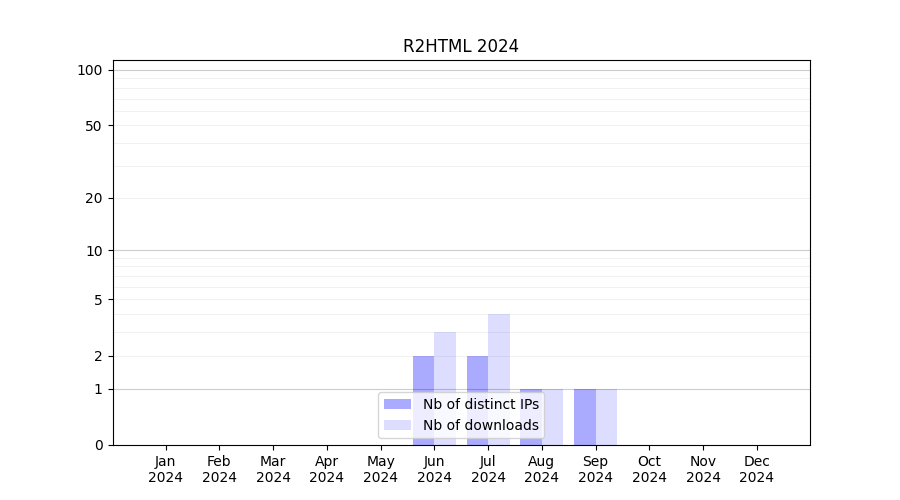Select the 'Nb of downloads' legend label

tap(480, 425)
